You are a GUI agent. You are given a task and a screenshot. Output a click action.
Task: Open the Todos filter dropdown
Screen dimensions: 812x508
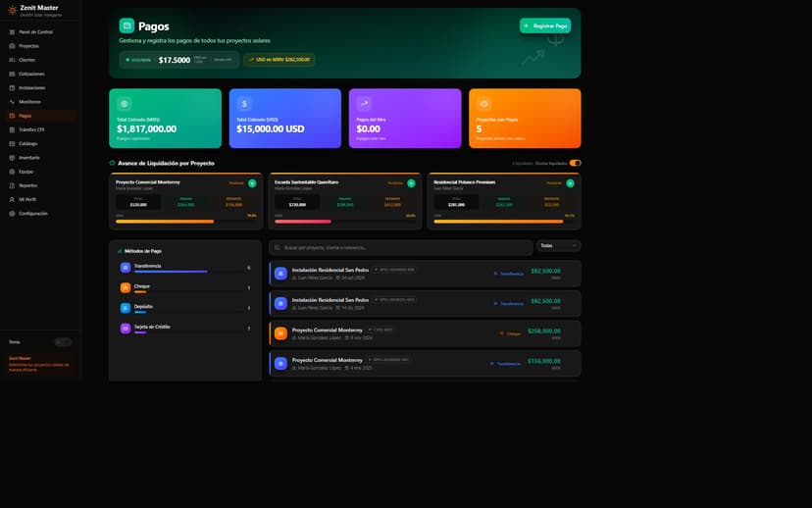pos(558,246)
